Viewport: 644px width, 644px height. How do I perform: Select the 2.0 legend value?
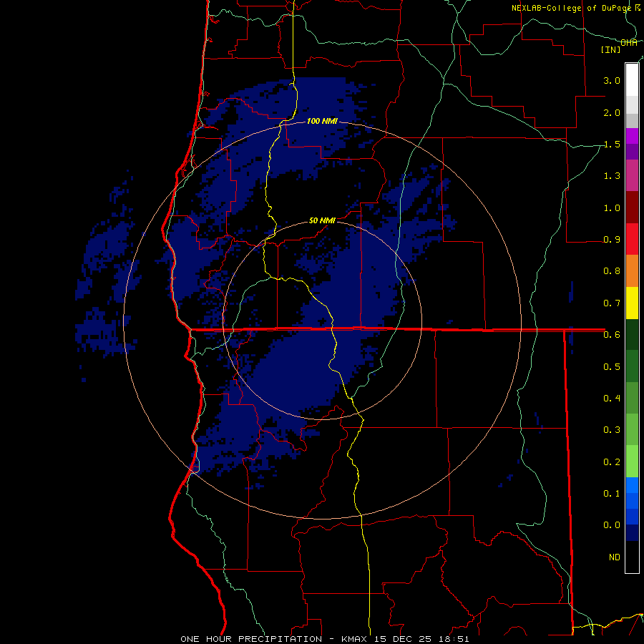coord(612,112)
